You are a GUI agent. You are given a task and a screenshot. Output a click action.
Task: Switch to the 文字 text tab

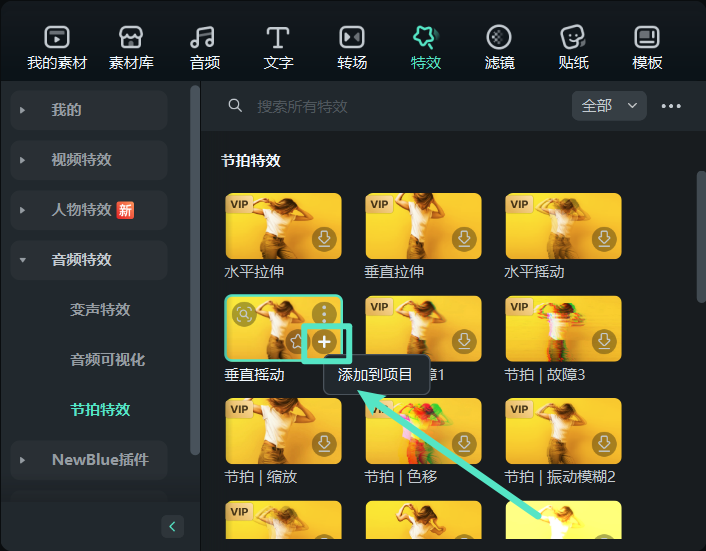[278, 48]
